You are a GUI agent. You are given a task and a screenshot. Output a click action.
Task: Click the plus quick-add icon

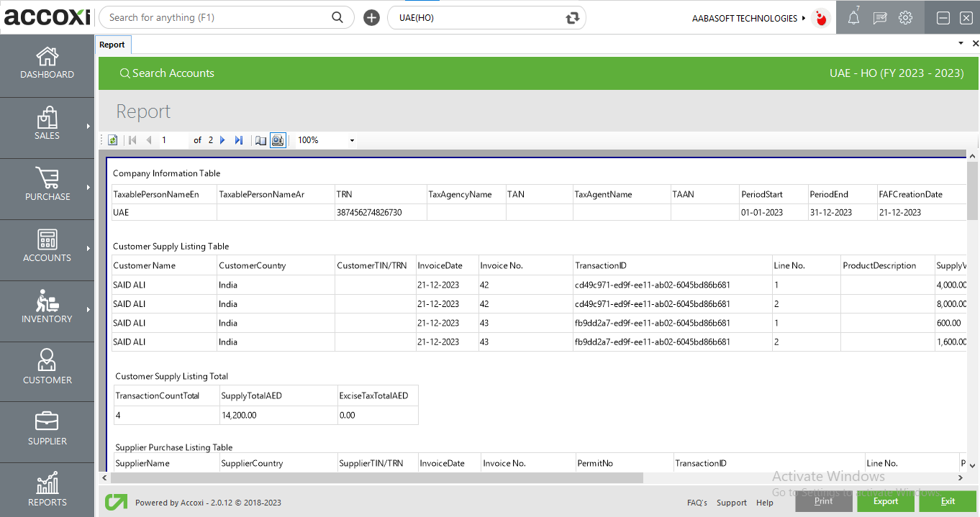(371, 18)
